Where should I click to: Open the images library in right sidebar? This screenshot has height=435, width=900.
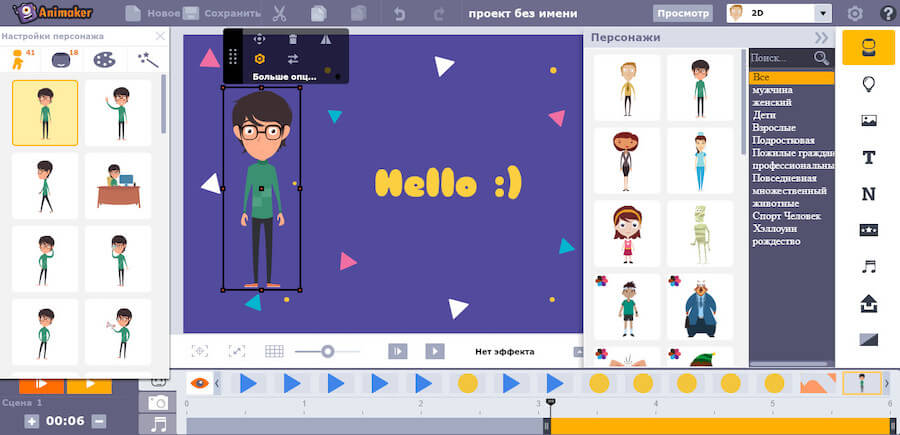coord(868,121)
